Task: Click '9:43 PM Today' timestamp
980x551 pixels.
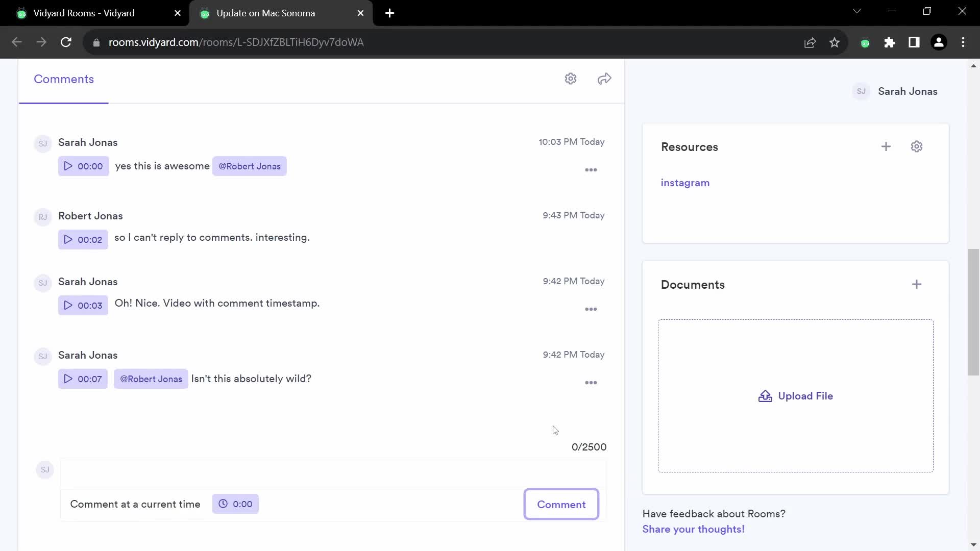Action: point(574,215)
